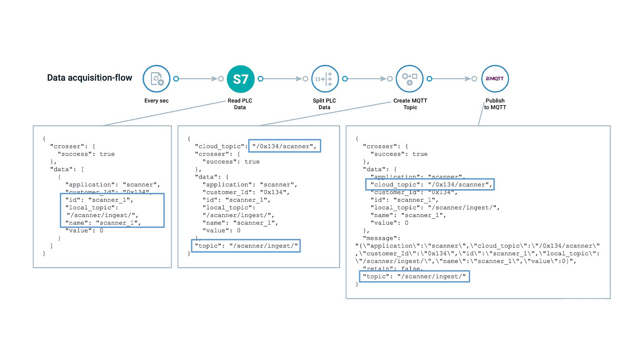Select the Every sec timer node icon
644x362 pixels.
tap(156, 78)
